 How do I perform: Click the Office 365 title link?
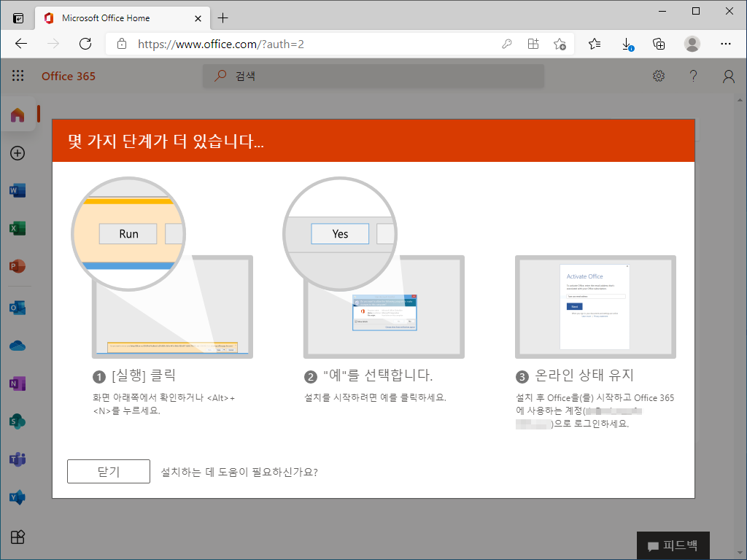click(69, 76)
